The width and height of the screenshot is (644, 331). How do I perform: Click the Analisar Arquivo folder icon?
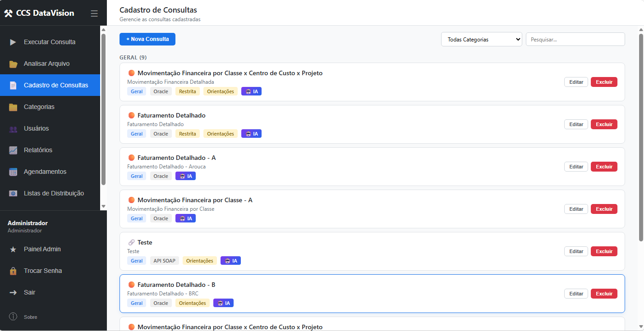[x=13, y=64]
